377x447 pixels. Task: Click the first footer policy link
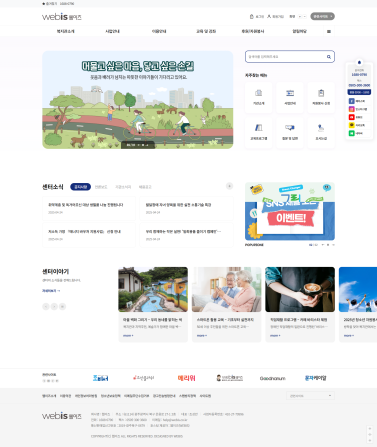point(49,396)
